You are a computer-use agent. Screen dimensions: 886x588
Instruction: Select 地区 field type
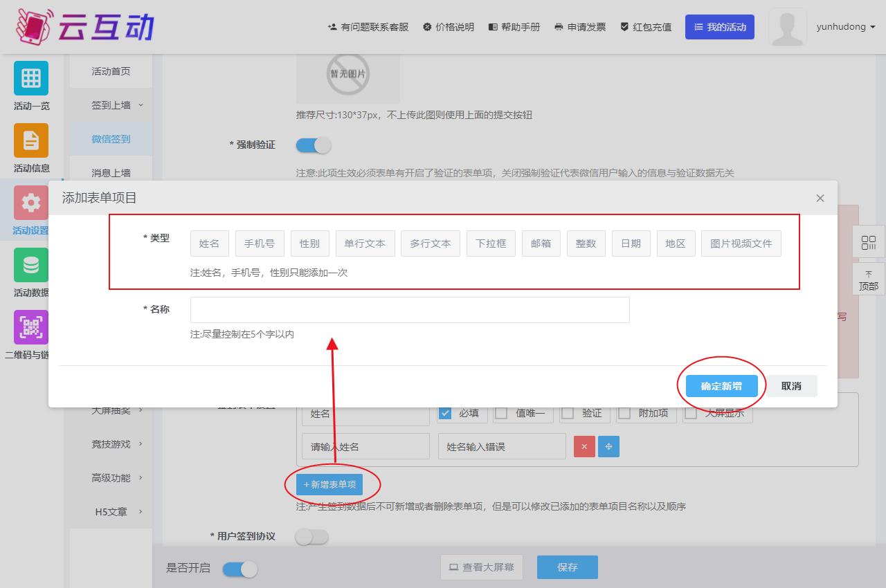(x=676, y=244)
